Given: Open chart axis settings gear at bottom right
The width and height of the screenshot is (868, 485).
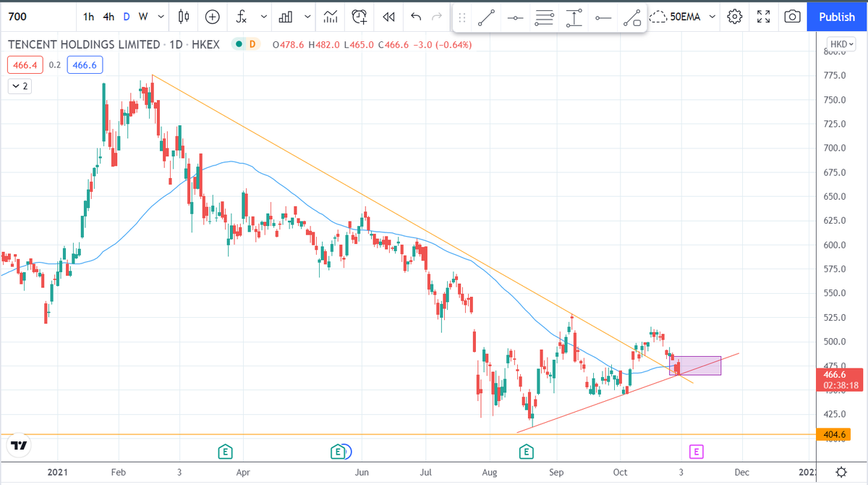Looking at the screenshot, I should [841, 471].
